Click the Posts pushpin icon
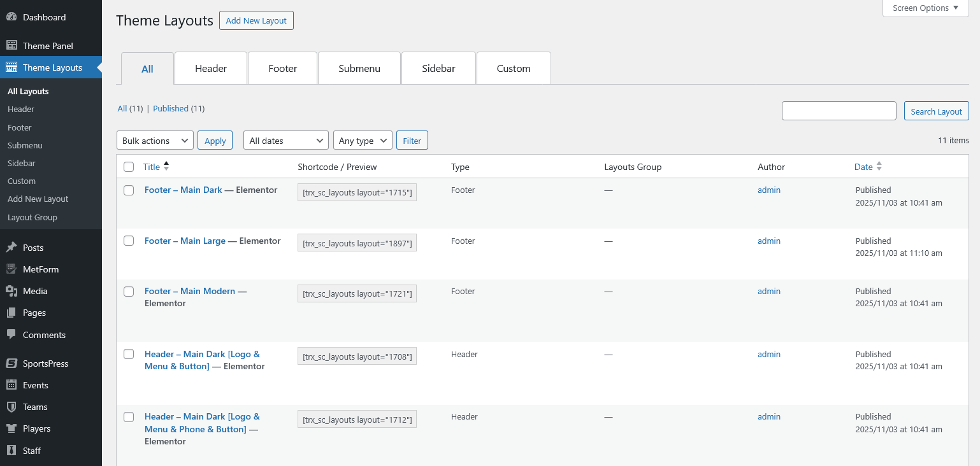980x466 pixels. pyautogui.click(x=11, y=248)
